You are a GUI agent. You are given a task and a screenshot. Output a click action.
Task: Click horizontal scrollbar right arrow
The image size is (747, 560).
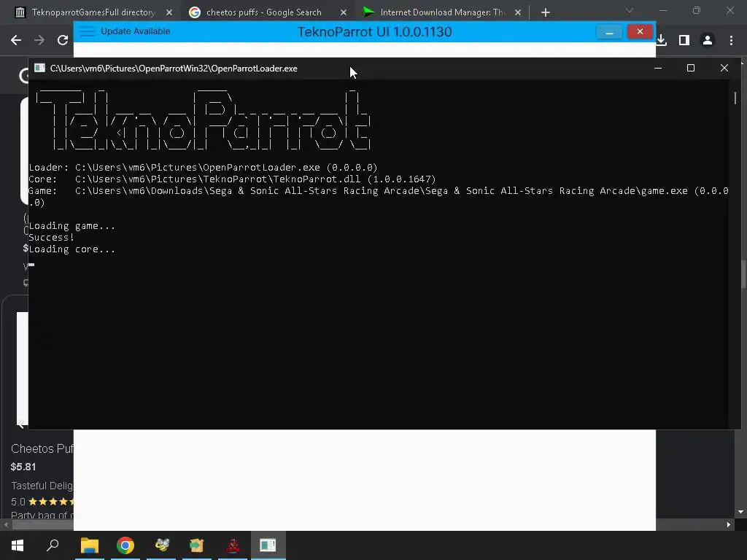(729, 525)
